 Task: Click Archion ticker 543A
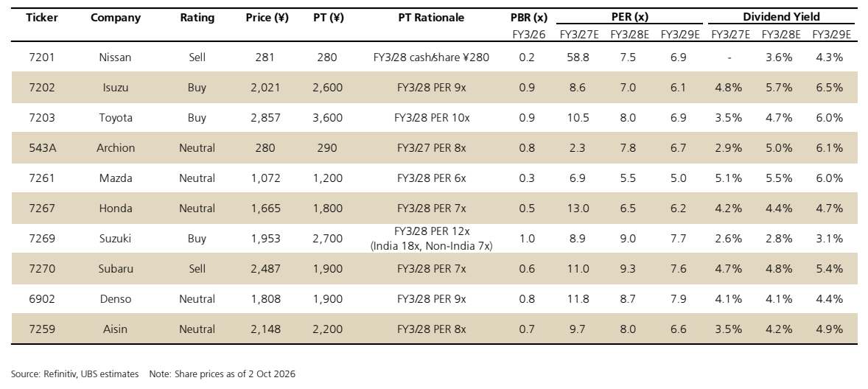tap(41, 148)
